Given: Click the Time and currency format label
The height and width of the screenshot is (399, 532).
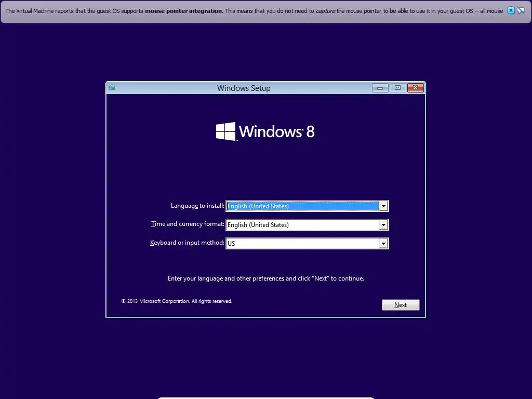Looking at the screenshot, I should coord(188,224).
